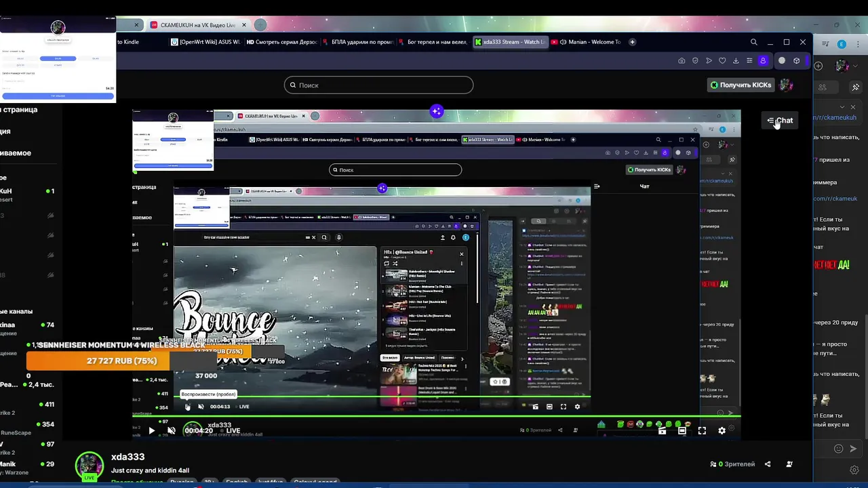Enter fullscreen in the outer video player

[702, 430]
